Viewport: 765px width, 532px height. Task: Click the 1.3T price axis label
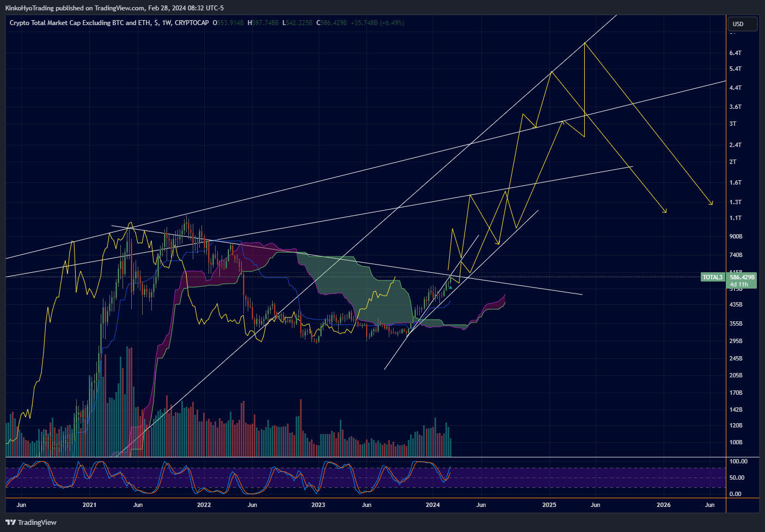click(x=735, y=202)
